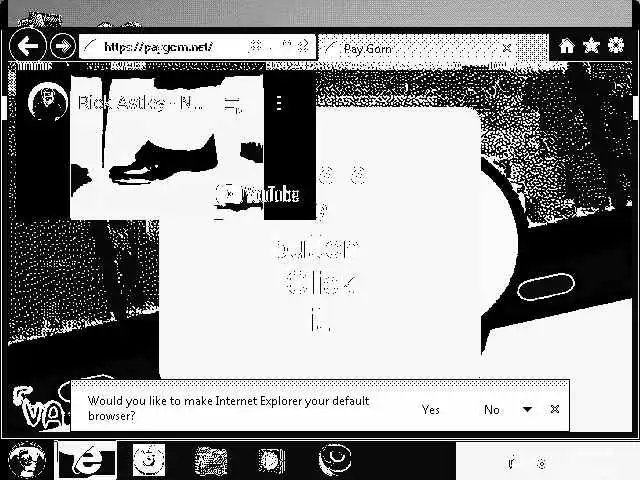Answer Yes to default browser prompt
640x480 pixels.
[431, 409]
